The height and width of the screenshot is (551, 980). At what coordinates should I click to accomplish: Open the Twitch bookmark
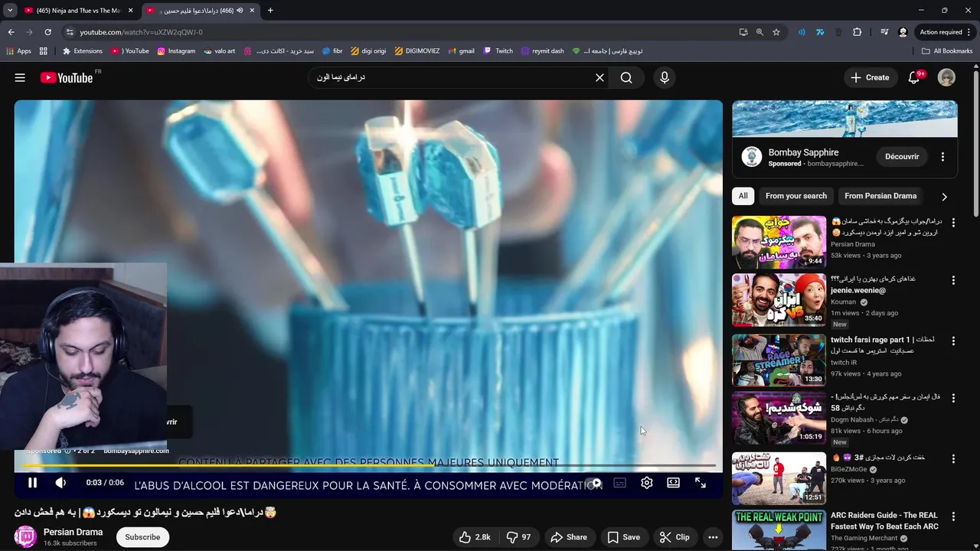coord(498,51)
